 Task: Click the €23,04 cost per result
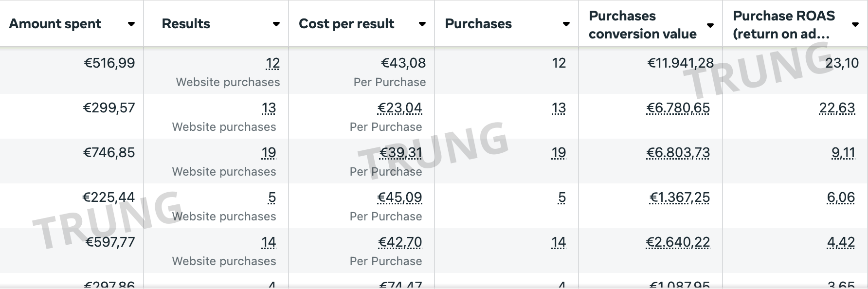tap(399, 108)
